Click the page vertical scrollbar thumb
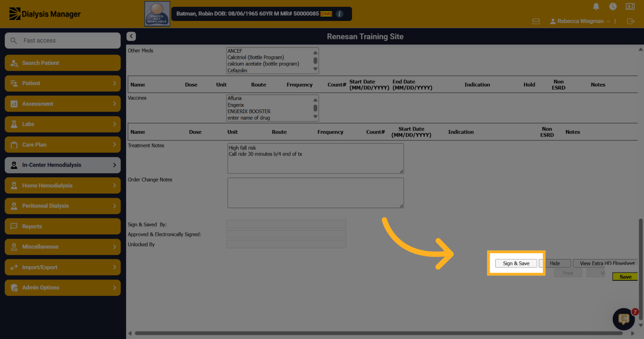Viewport: 644px width, 339px height. point(641,269)
